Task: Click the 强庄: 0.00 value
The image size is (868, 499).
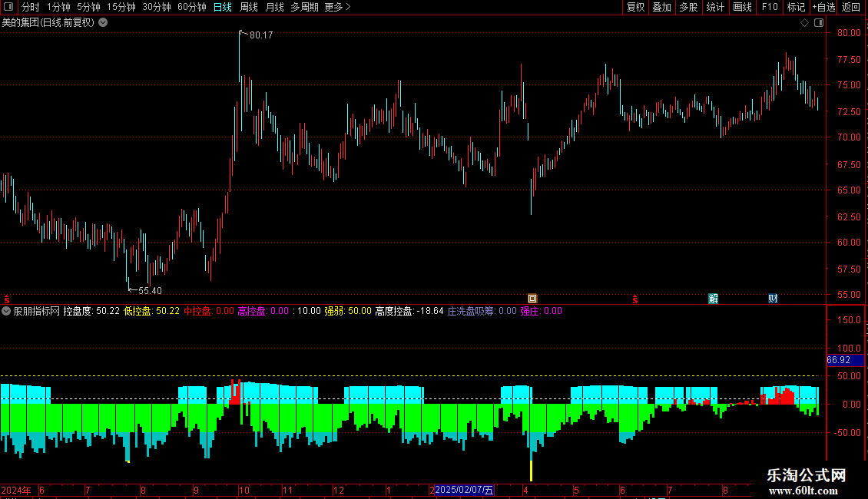Action: pyautogui.click(x=541, y=311)
